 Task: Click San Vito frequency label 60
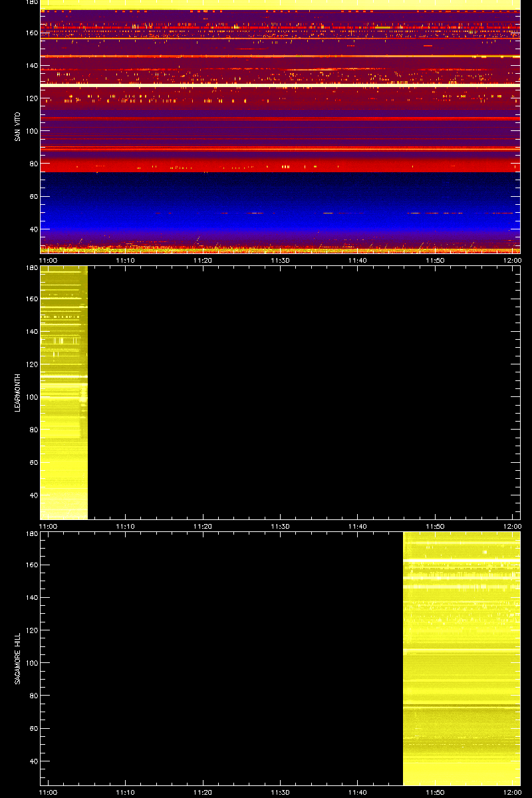(33, 197)
